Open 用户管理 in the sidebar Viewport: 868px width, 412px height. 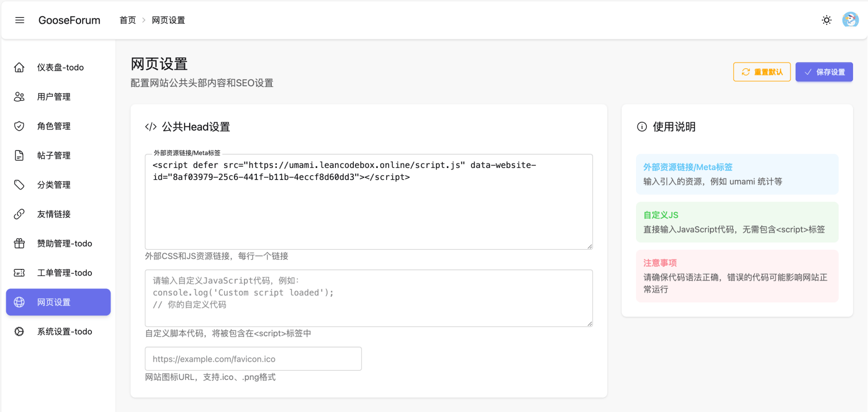click(x=58, y=97)
